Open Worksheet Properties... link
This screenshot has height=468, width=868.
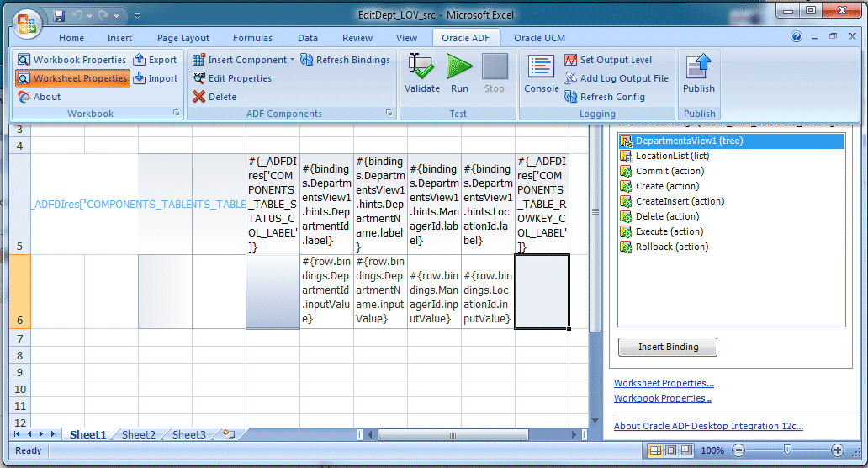(664, 383)
